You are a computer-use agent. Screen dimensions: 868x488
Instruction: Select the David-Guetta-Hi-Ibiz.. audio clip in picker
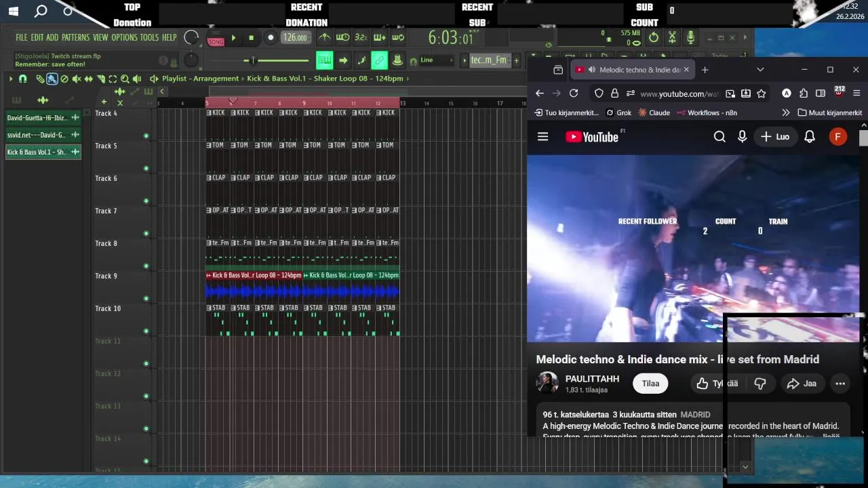[x=43, y=118]
